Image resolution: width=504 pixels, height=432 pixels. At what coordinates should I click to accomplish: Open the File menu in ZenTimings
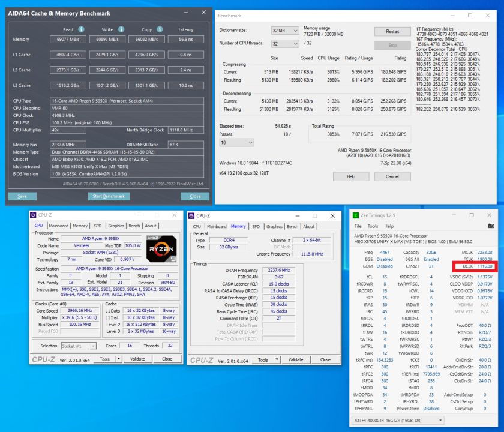[x=358, y=226]
